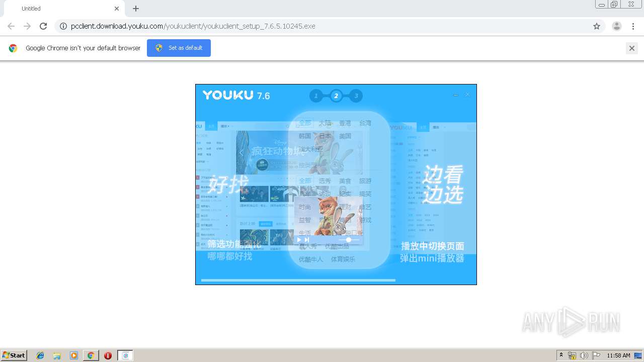Image resolution: width=644 pixels, height=362 pixels.
Task: Open the network status tray icon
Action: 572,355
